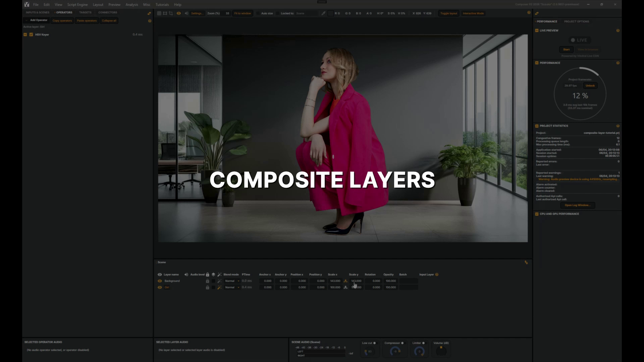Image resolution: width=644 pixels, height=362 pixels.
Task: Click Scene panel corner icon
Action: point(526,262)
